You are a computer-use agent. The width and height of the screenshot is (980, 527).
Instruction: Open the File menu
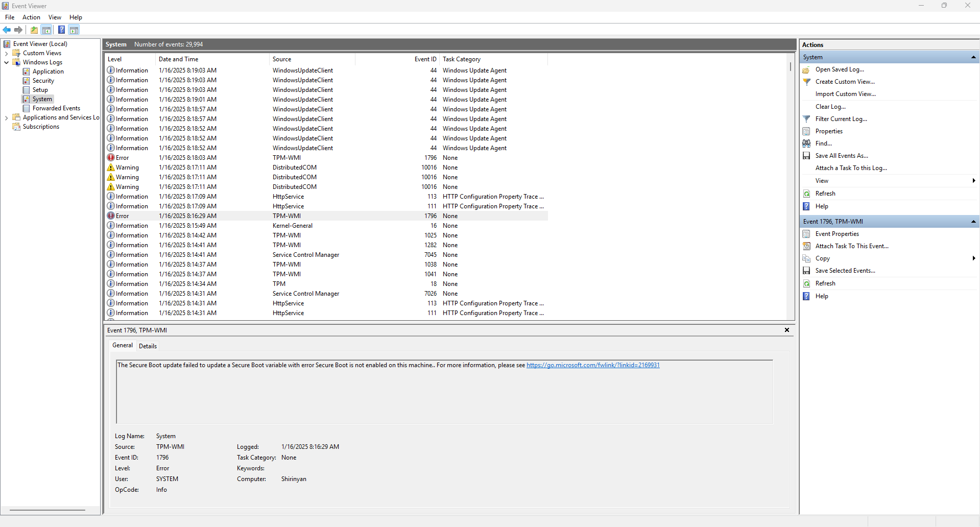pyautogui.click(x=10, y=17)
